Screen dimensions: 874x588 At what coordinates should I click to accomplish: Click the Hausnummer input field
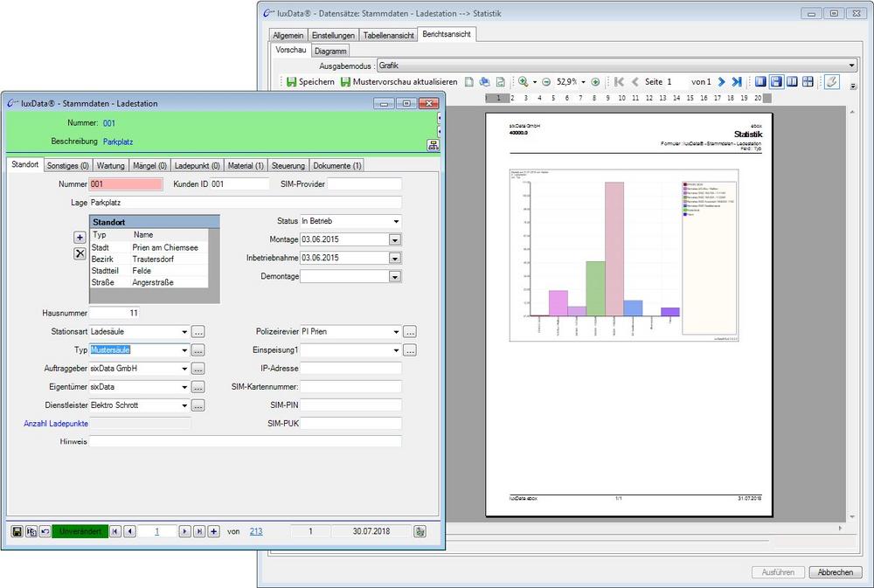click(114, 313)
